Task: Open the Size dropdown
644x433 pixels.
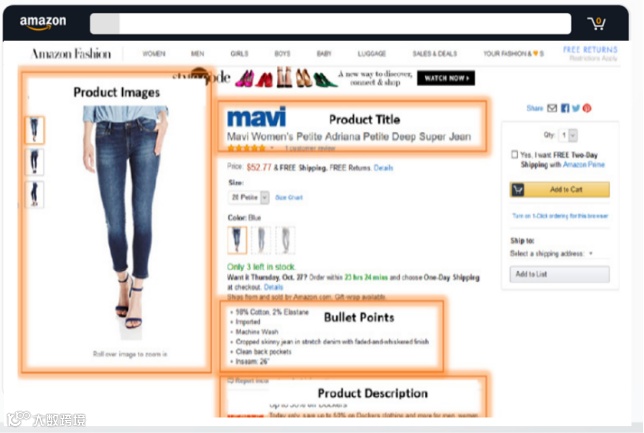Action: [x=248, y=198]
